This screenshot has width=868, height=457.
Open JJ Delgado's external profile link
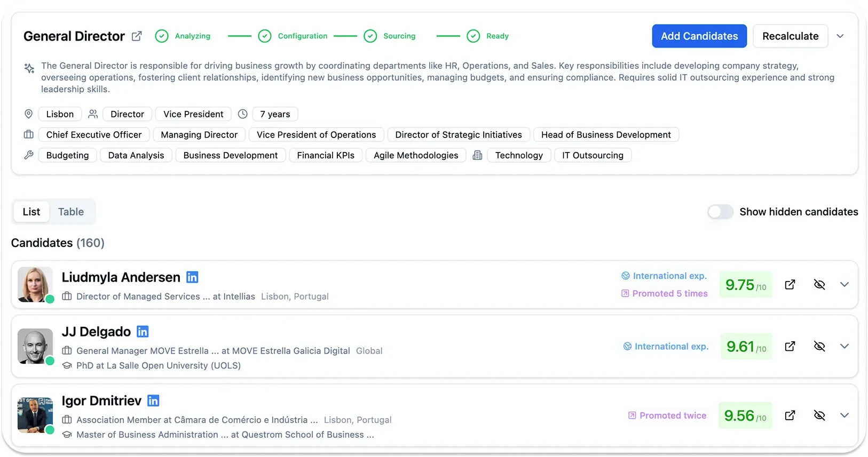click(790, 347)
